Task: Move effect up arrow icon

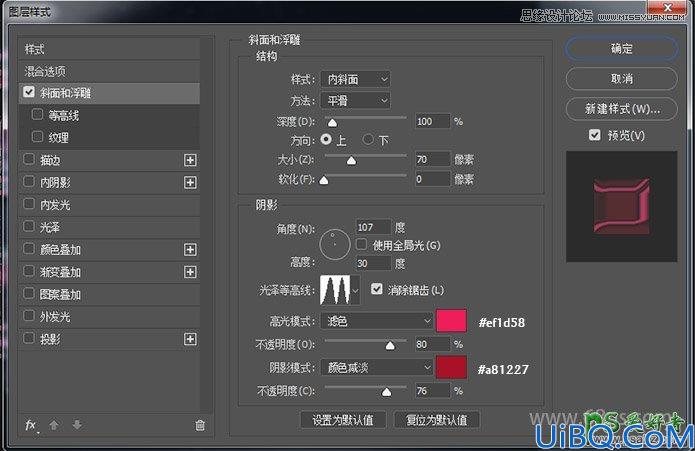Action: [54, 425]
